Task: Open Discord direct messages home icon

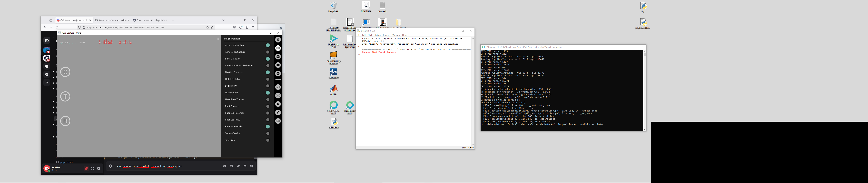Action: (x=47, y=40)
